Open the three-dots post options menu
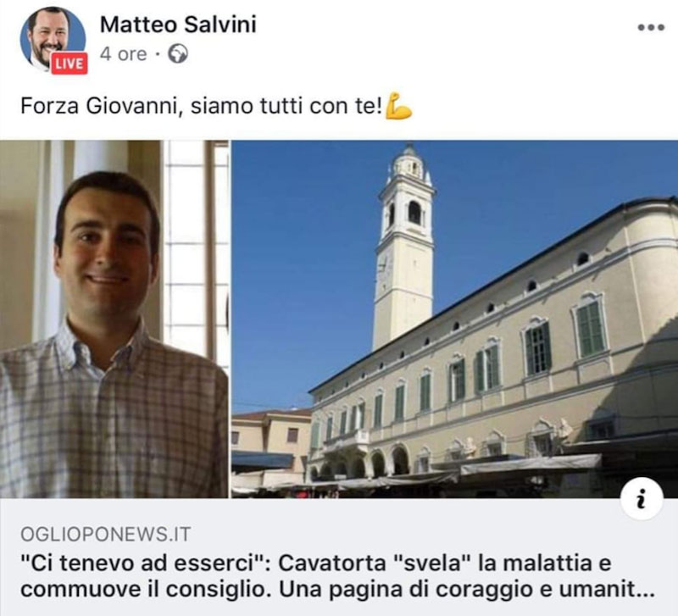Screen dimensions: 678x616 point(651,28)
